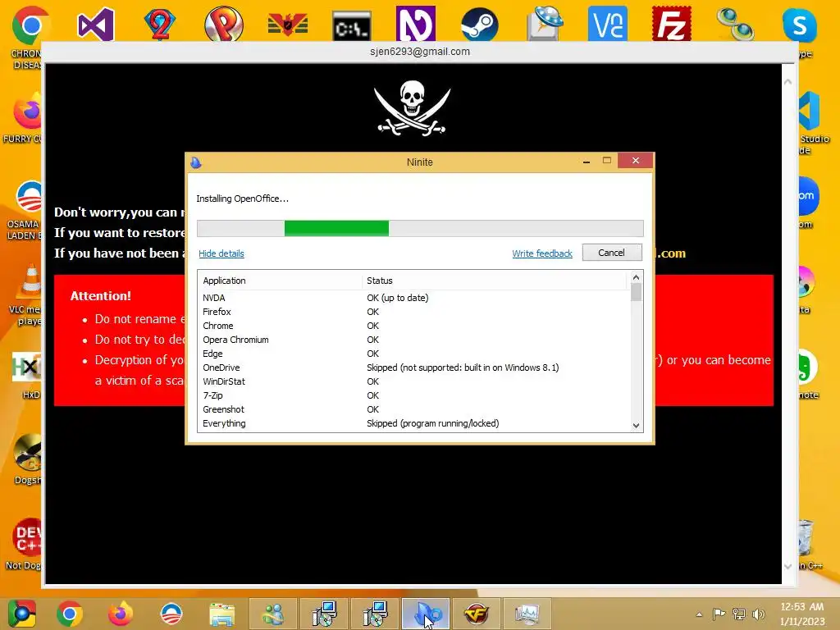The height and width of the screenshot is (630, 840).
Task: Open File Explorer from the taskbar
Action: click(x=221, y=614)
